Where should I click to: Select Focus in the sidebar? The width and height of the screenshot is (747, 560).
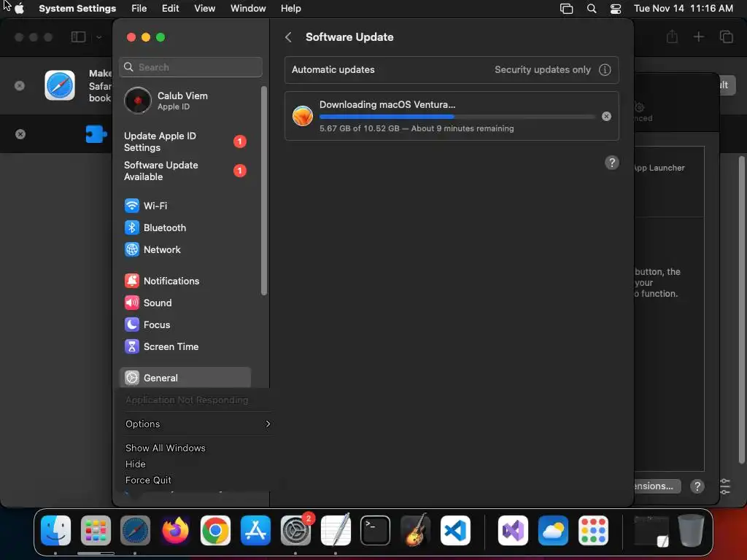pos(185,324)
